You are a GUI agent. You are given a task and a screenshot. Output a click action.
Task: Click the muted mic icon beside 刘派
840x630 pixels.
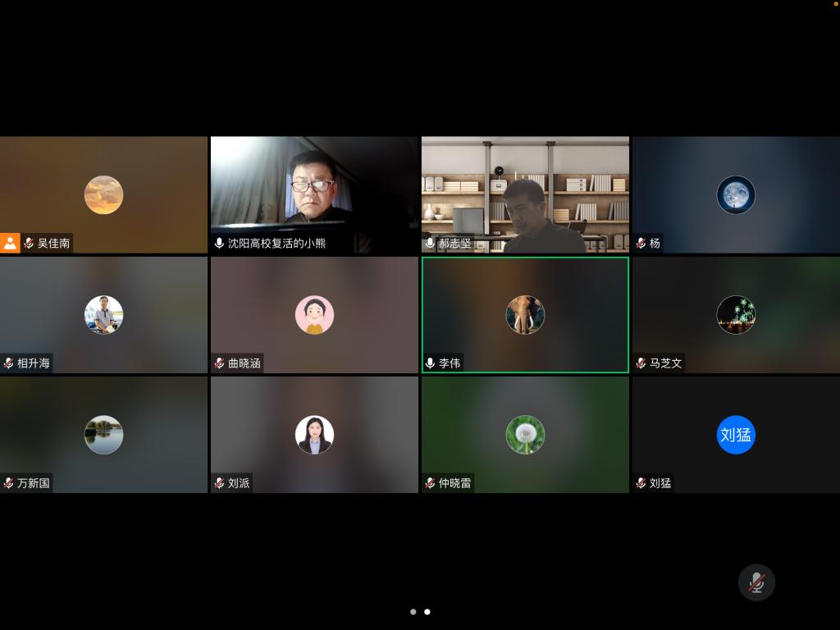[x=219, y=483]
